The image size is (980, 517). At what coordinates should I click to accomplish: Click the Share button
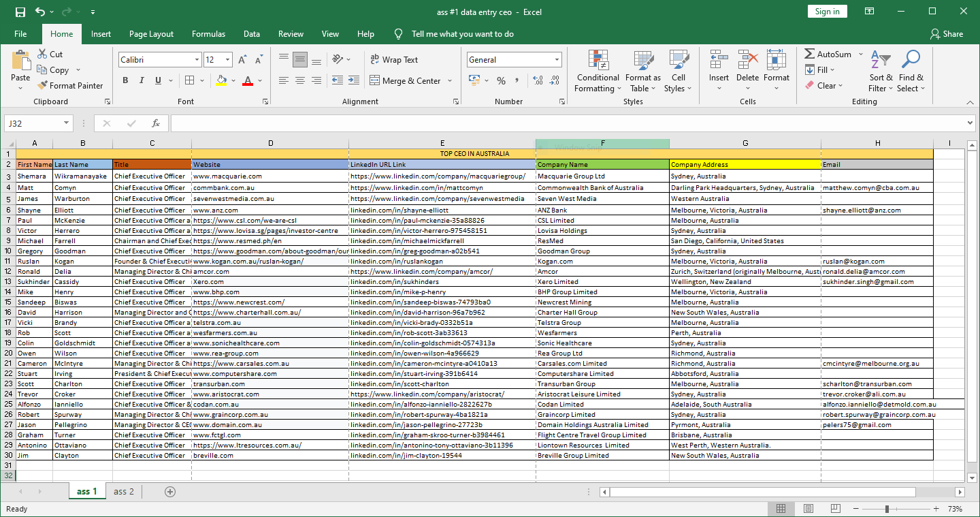(946, 34)
